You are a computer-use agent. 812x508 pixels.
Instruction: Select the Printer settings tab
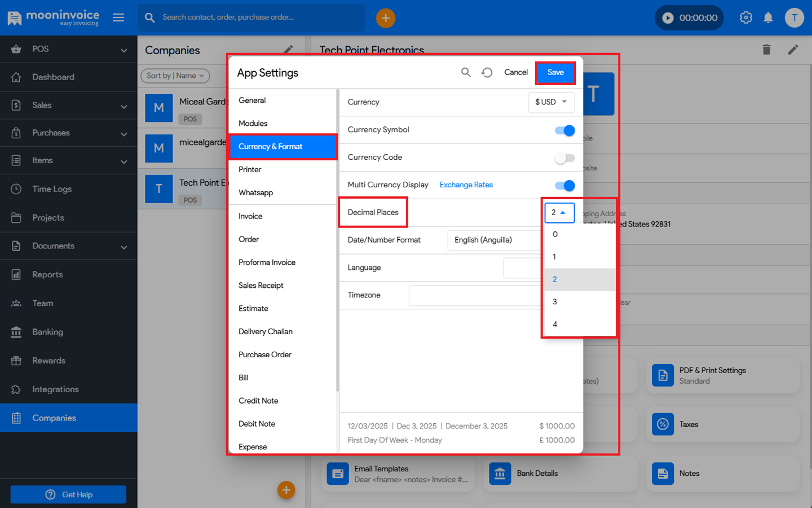point(250,169)
